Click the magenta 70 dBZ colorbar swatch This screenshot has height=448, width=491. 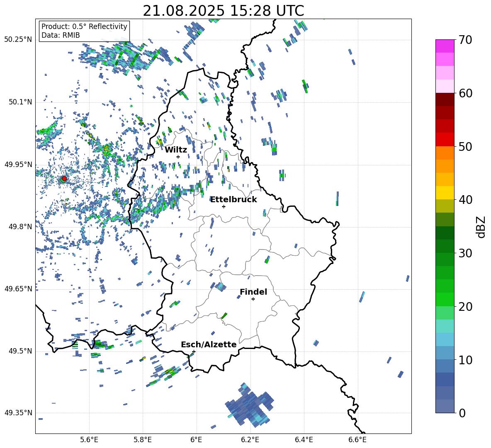[x=445, y=46]
